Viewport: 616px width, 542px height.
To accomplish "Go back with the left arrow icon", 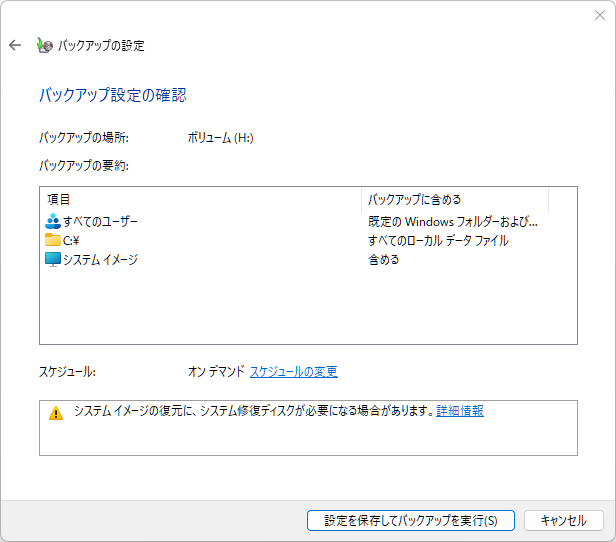I will coord(15,45).
